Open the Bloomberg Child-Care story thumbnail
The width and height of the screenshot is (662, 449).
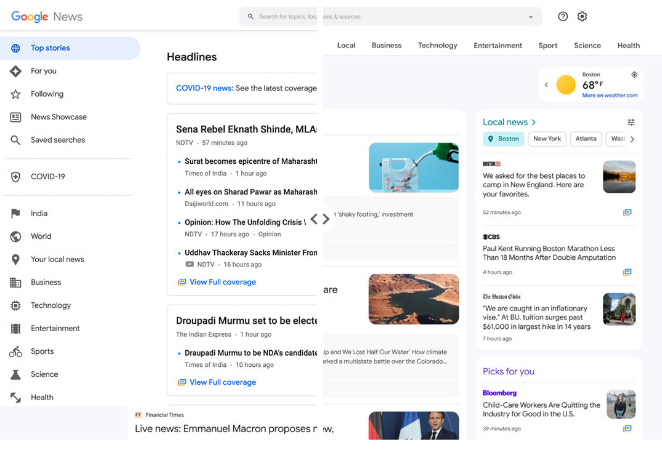(621, 404)
